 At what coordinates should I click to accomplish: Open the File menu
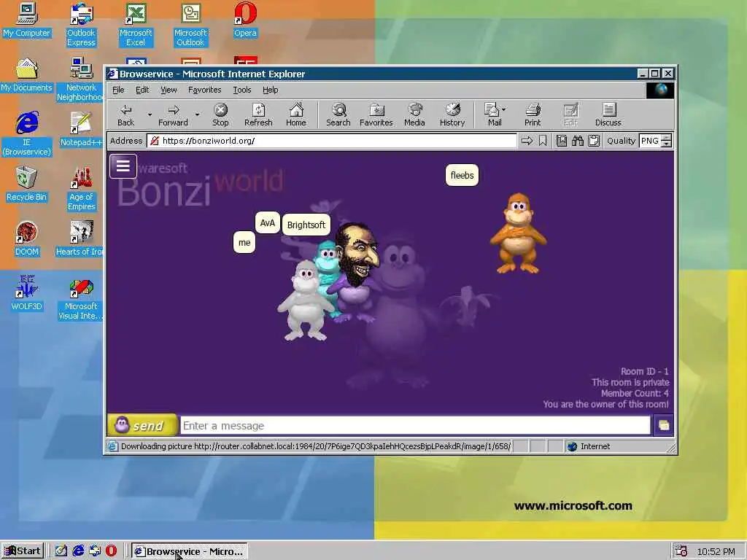[118, 90]
